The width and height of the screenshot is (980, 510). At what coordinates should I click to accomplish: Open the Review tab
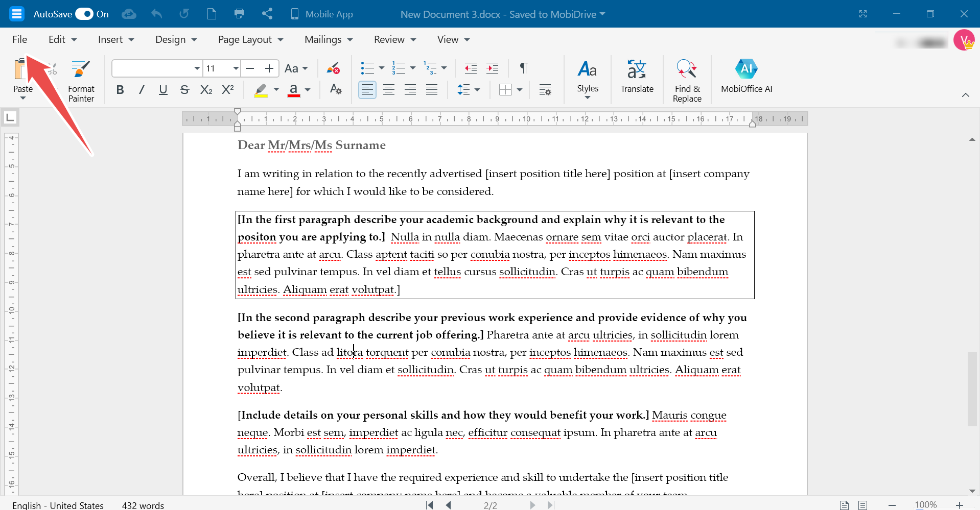(x=395, y=39)
